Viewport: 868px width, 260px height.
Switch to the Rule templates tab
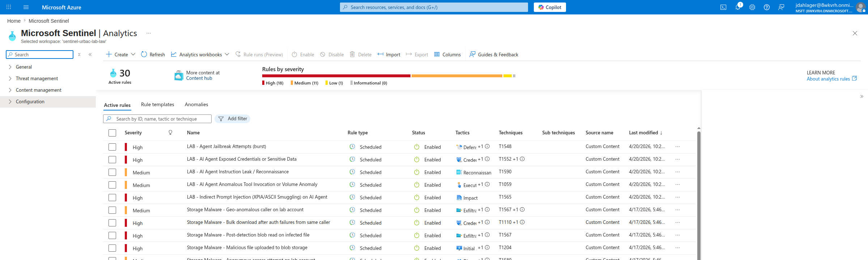pos(158,104)
